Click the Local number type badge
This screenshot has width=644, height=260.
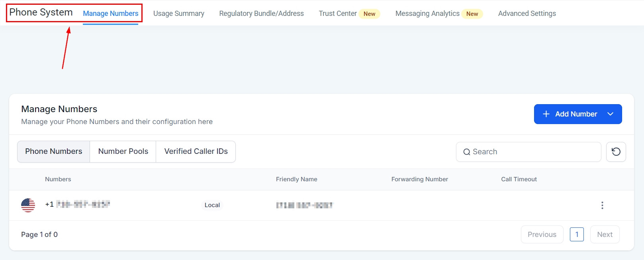point(212,205)
